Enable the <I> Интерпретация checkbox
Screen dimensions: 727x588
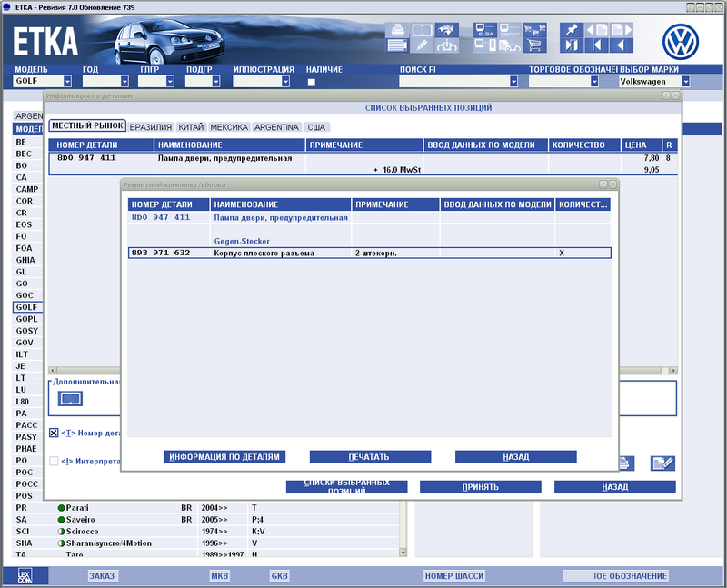point(54,461)
